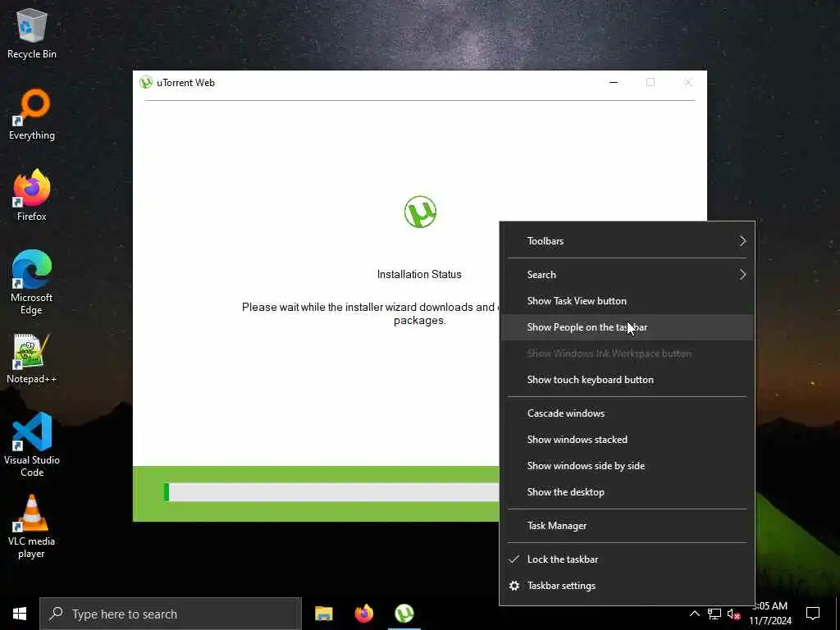840x630 pixels.
Task: Click the uTorrent Web window title
Action: point(186,83)
